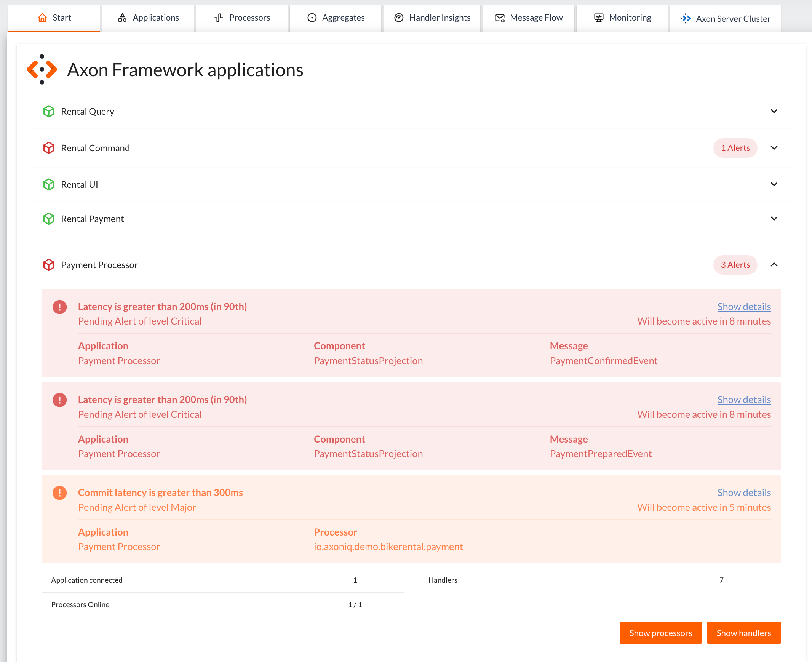Image resolution: width=812 pixels, height=662 pixels.
Task: Click 'Will become active in 5 minutes' text
Action: (704, 508)
